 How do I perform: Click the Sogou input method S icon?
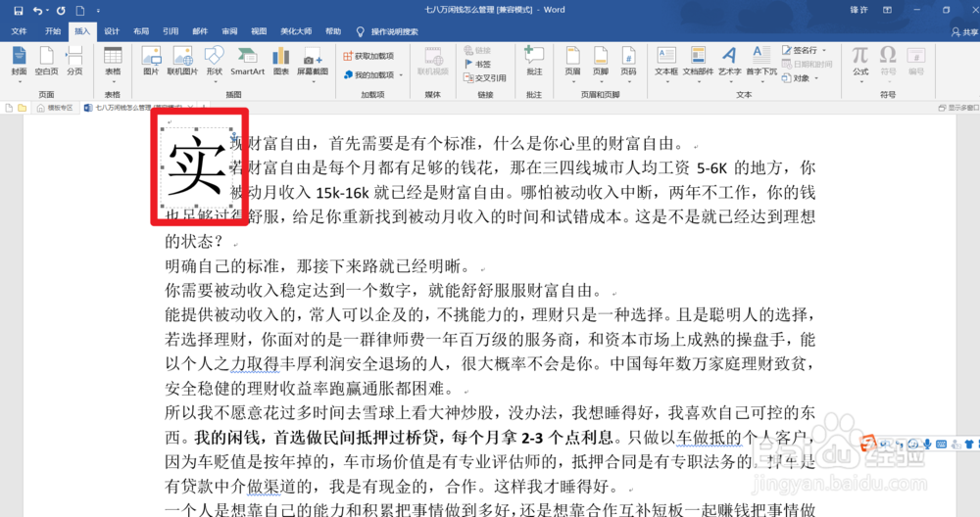pyautogui.click(x=867, y=444)
